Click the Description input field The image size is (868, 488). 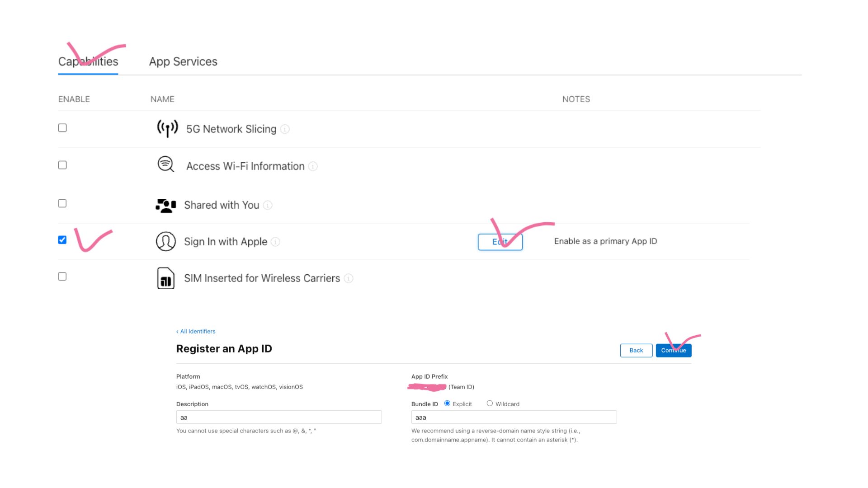click(278, 417)
